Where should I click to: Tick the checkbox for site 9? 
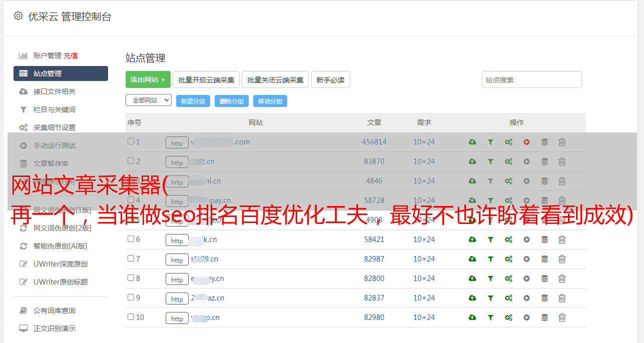(131, 297)
